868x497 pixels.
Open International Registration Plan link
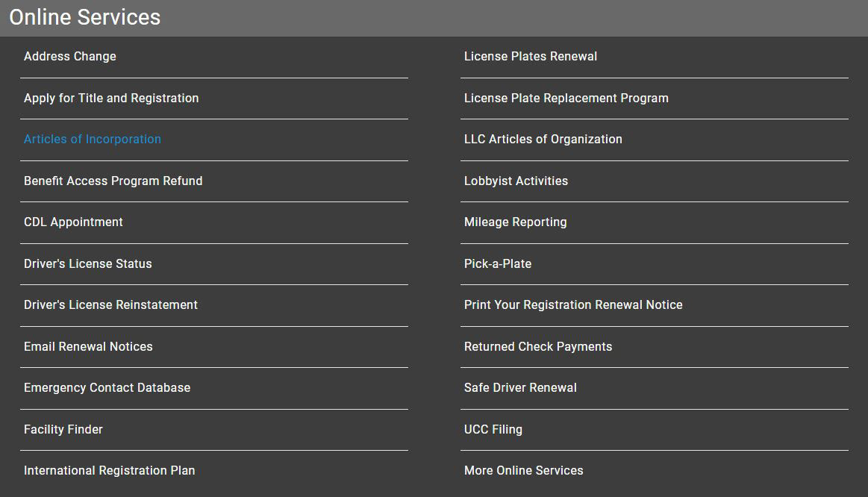109,471
